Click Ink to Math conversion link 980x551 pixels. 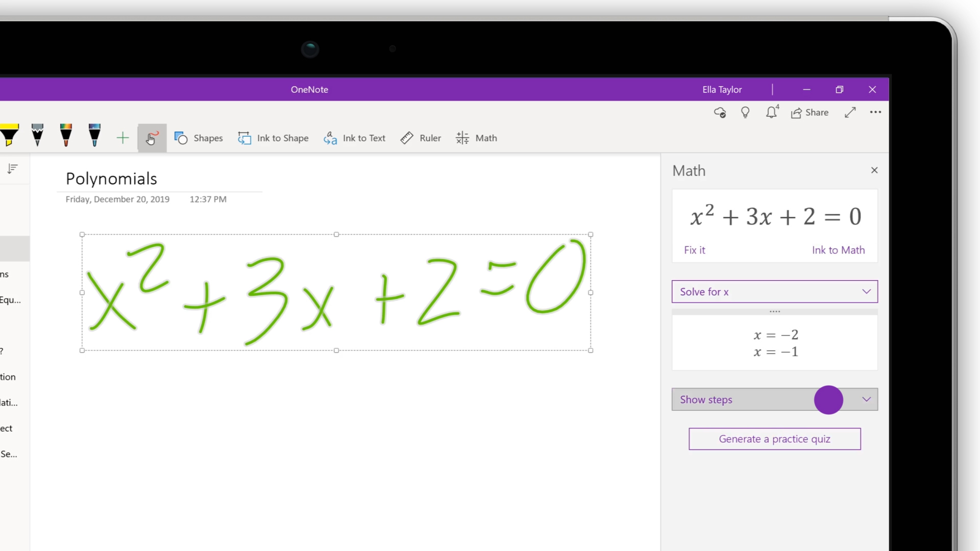click(x=839, y=249)
